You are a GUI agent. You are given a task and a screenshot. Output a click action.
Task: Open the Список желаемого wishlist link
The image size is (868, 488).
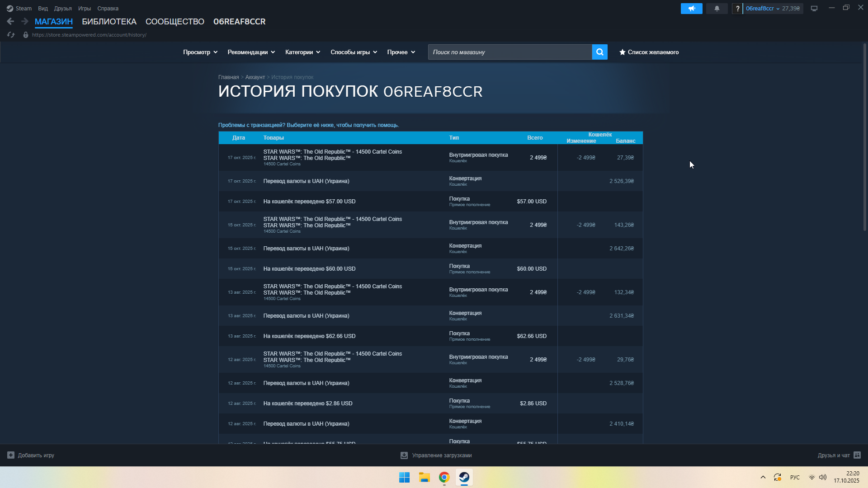pos(649,52)
